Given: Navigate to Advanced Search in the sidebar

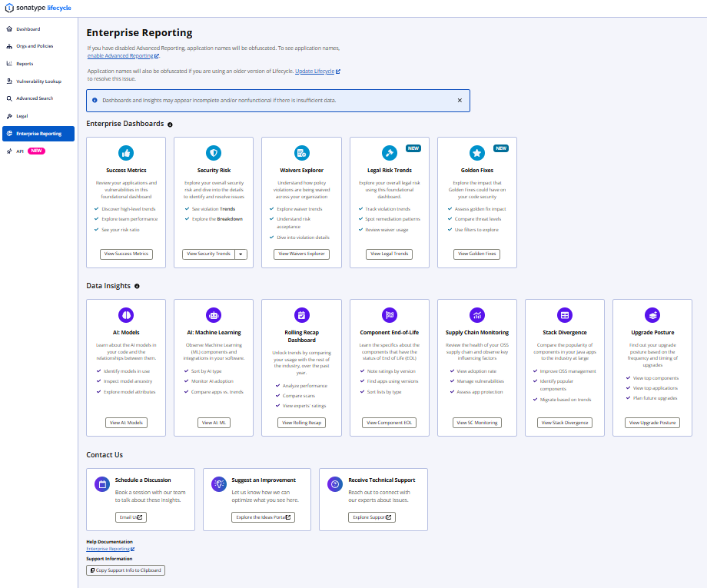Looking at the screenshot, I should [x=38, y=98].
